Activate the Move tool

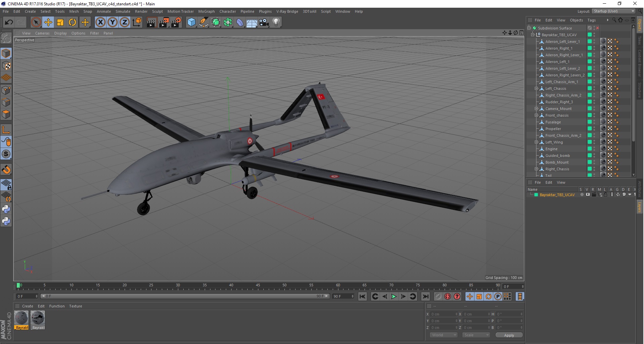click(48, 22)
